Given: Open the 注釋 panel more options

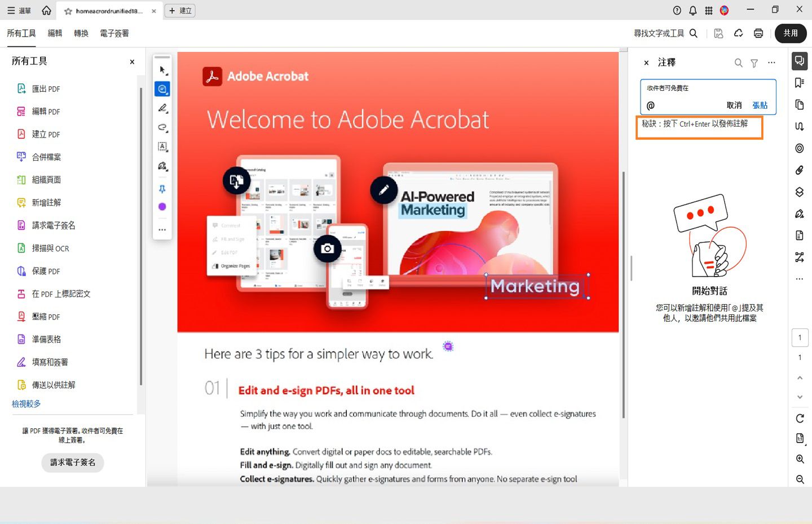Looking at the screenshot, I should pos(771,63).
